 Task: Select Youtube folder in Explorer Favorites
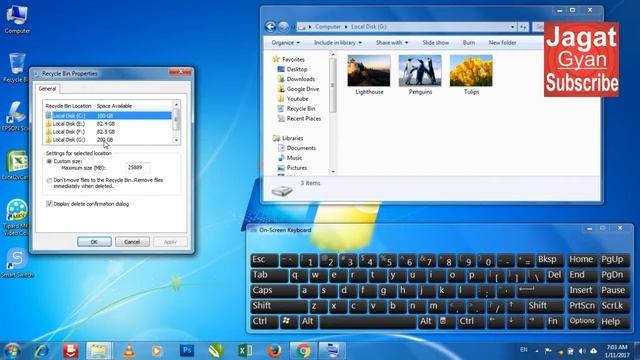293,99
